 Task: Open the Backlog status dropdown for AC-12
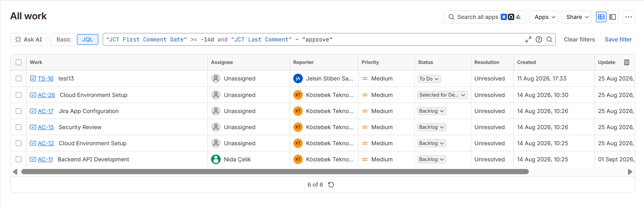point(431,143)
